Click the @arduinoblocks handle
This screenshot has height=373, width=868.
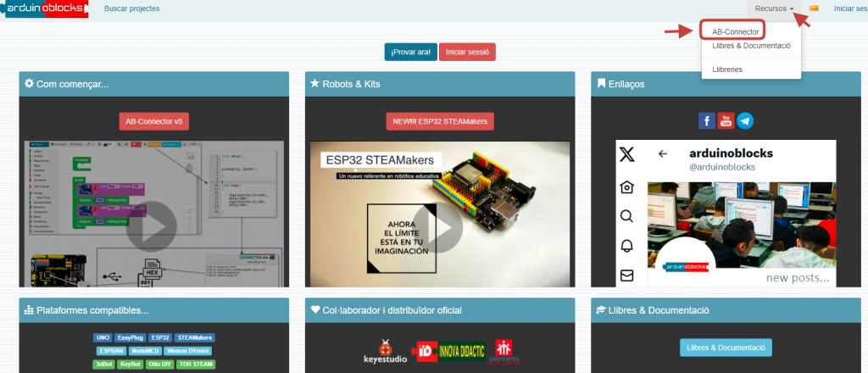coord(722,166)
